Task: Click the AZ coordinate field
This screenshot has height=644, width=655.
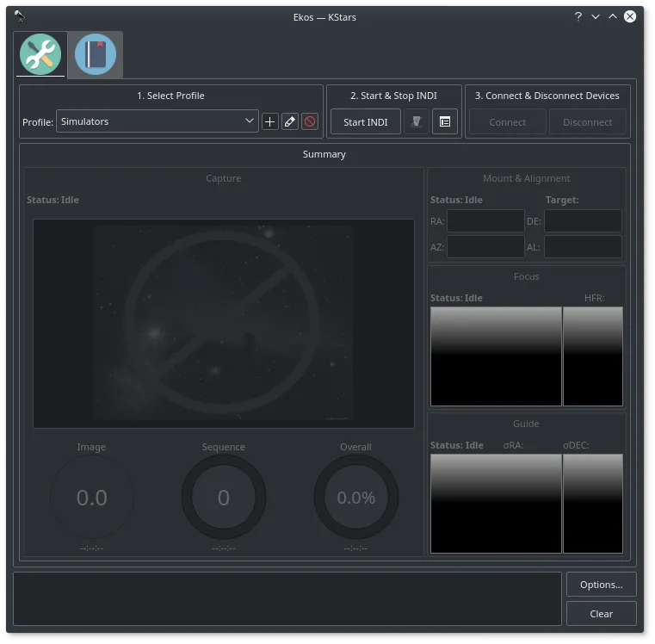Action: [485, 246]
